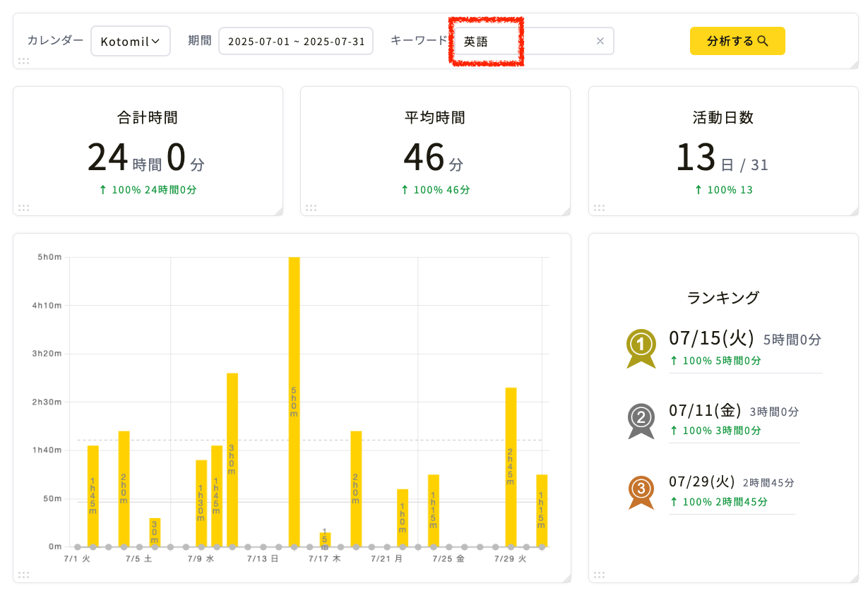Select the 2h45m bar for 7/29
The image size is (868, 593).
(x=511, y=467)
